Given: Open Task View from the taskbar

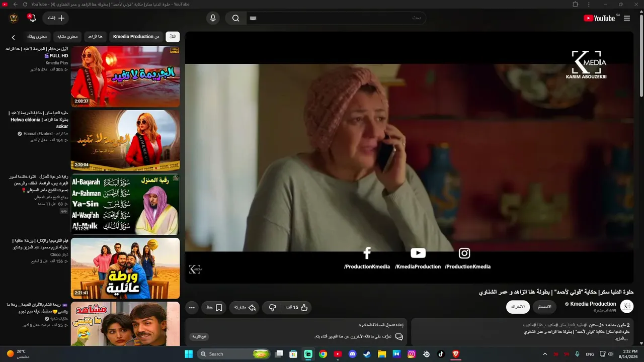Looking at the screenshot, I should pos(279,354).
